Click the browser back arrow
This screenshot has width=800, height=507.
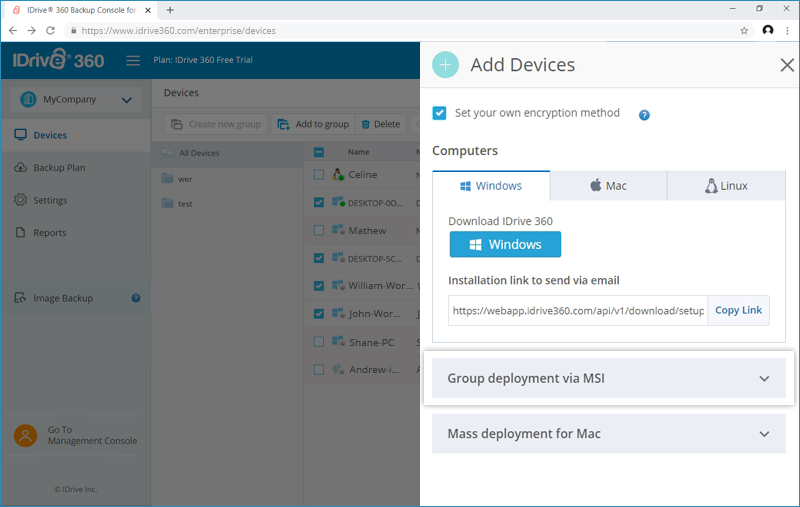[13, 31]
